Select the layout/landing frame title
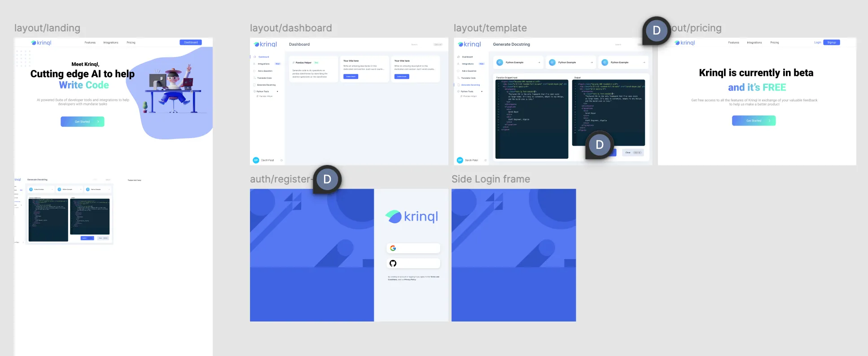Viewport: 868px width, 356px height. (47, 28)
